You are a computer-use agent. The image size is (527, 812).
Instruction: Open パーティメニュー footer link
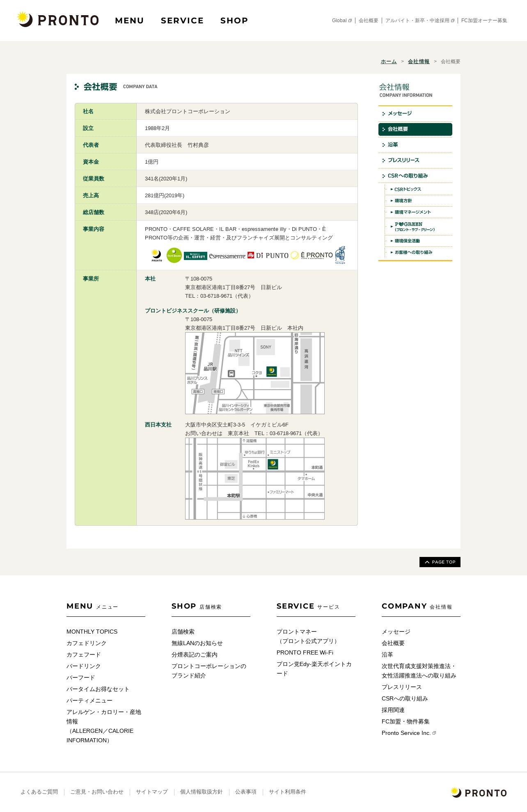pyautogui.click(x=89, y=700)
